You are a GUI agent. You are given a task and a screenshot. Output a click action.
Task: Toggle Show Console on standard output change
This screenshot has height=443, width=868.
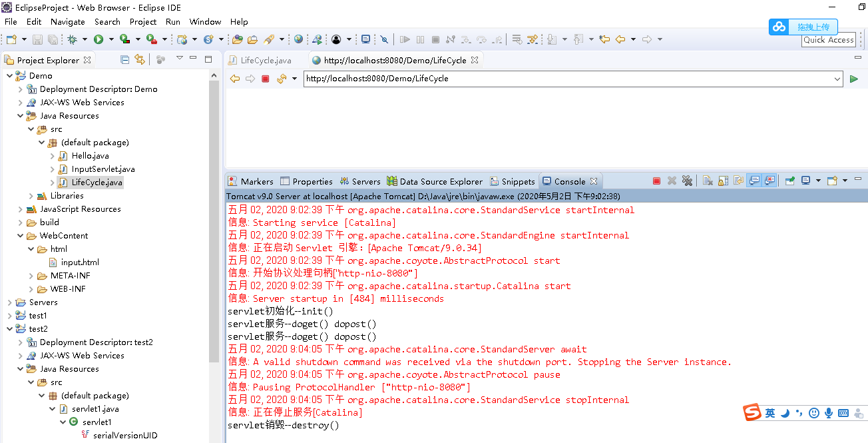(754, 181)
